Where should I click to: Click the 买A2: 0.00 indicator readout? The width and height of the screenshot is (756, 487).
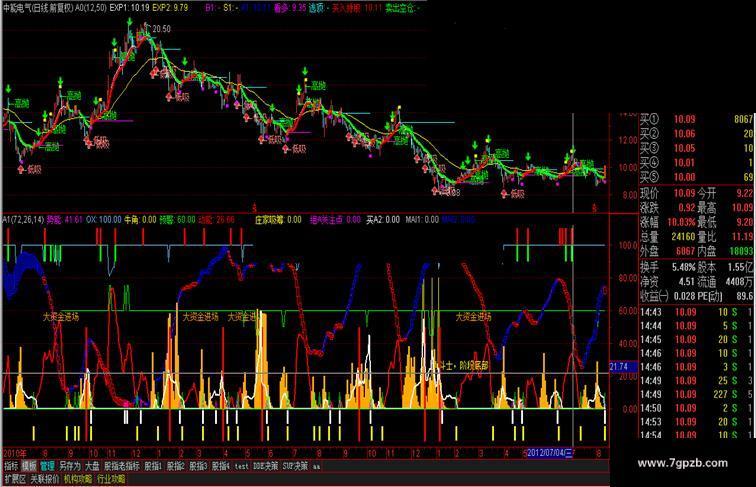pos(383,219)
